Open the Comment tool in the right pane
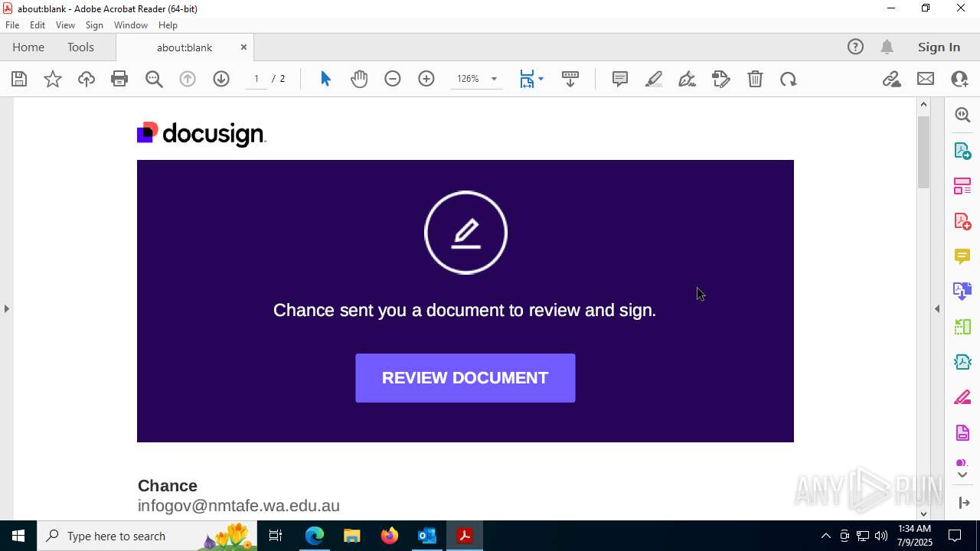 (x=962, y=256)
